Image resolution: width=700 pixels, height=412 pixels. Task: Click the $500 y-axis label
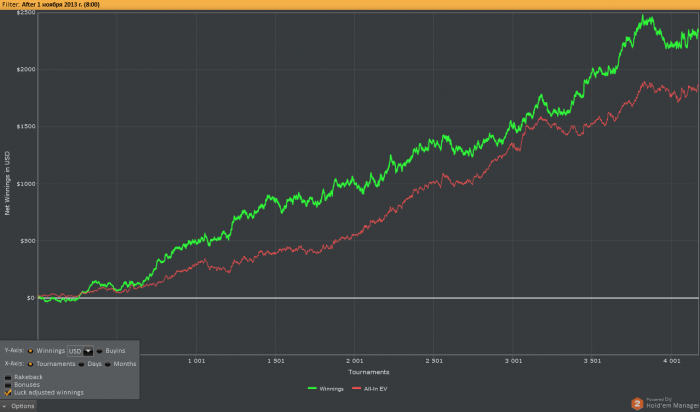click(28, 241)
